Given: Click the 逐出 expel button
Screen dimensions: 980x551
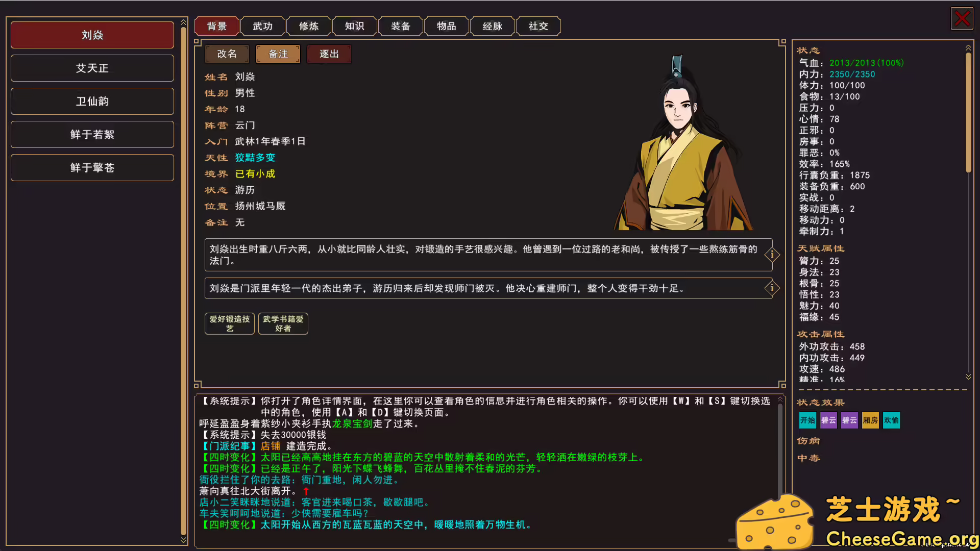Looking at the screenshot, I should click(329, 54).
